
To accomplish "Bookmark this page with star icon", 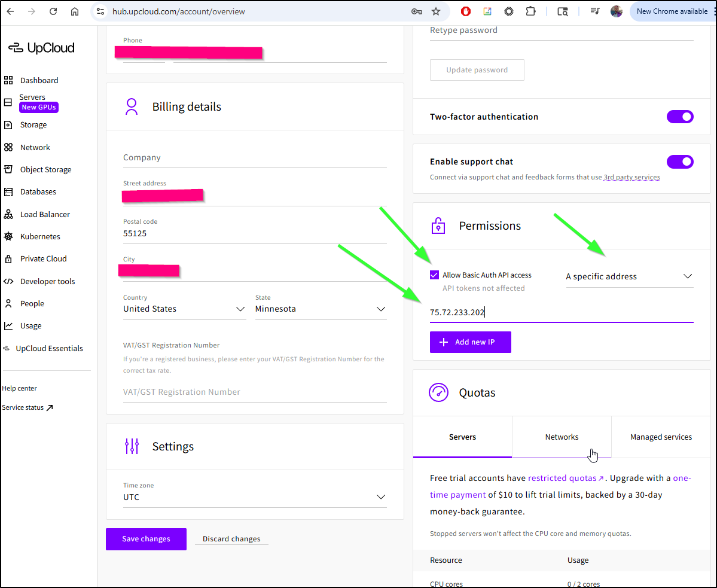I will tap(436, 11).
